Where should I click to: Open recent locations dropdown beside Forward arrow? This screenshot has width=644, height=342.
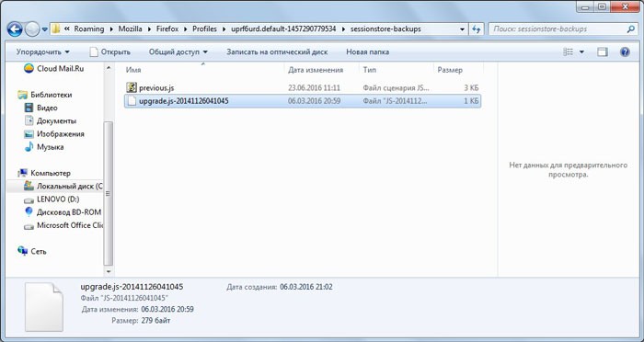click(x=45, y=29)
